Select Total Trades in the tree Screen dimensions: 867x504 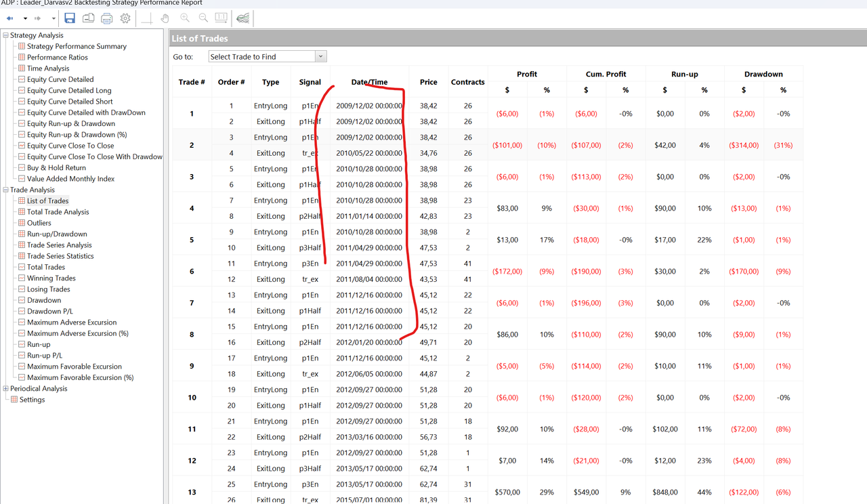[46, 267]
